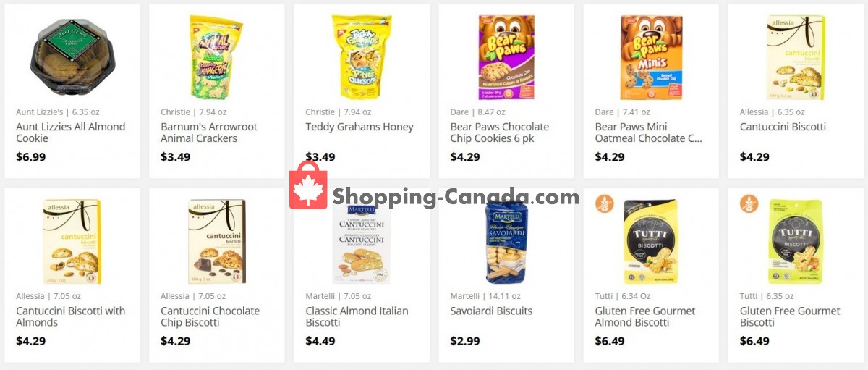Select the Teddy Grahams Honey product image
The image size is (868, 370).
361,57
